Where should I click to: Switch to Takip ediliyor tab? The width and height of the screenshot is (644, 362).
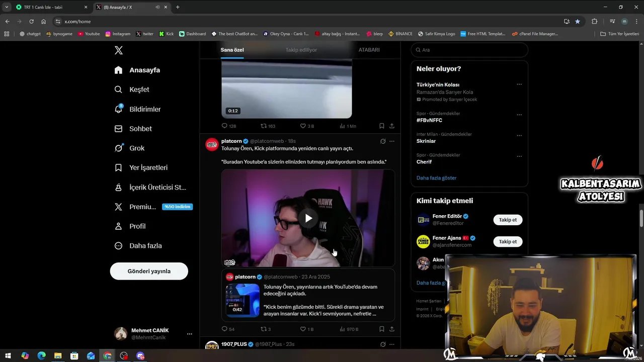[301, 50]
